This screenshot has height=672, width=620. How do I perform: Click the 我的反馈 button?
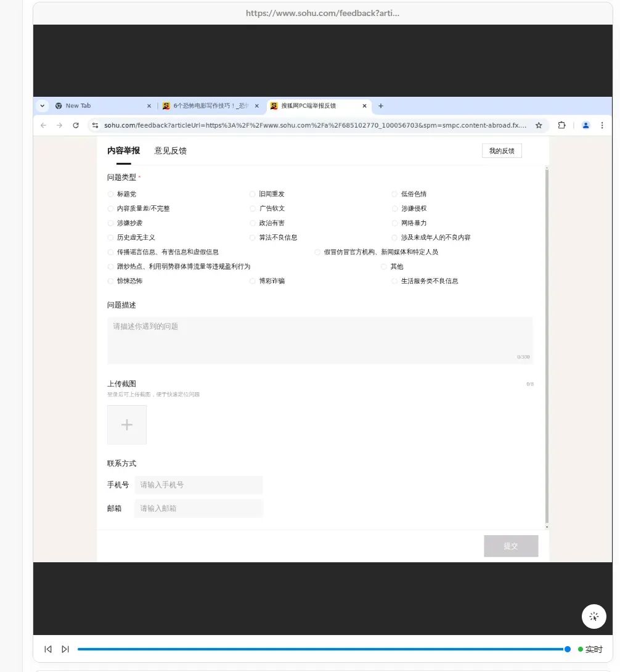501,150
